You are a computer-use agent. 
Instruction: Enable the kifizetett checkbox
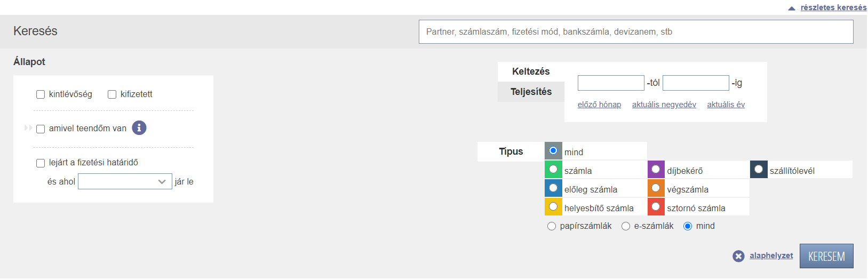112,94
